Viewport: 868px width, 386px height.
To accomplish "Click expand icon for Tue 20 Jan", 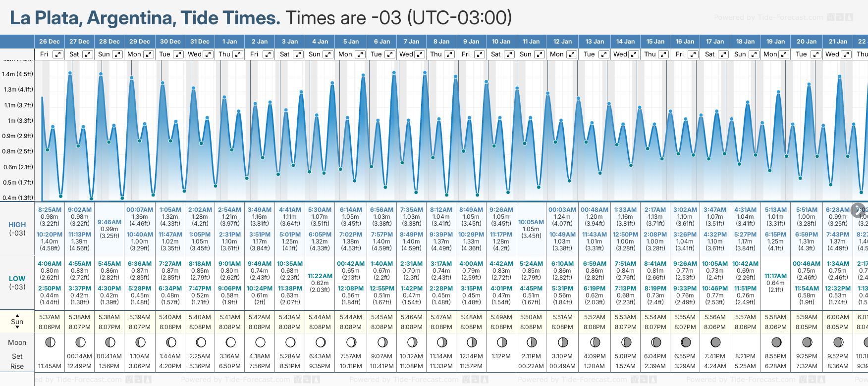I will pyautogui.click(x=815, y=54).
